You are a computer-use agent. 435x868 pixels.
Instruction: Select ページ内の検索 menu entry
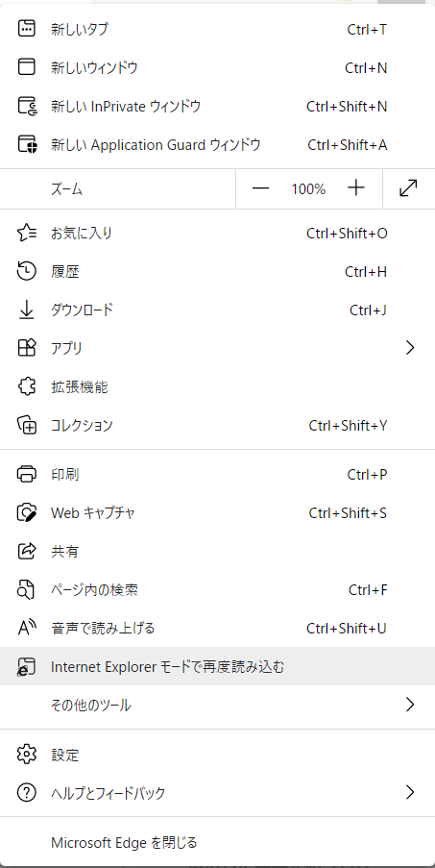(217, 590)
